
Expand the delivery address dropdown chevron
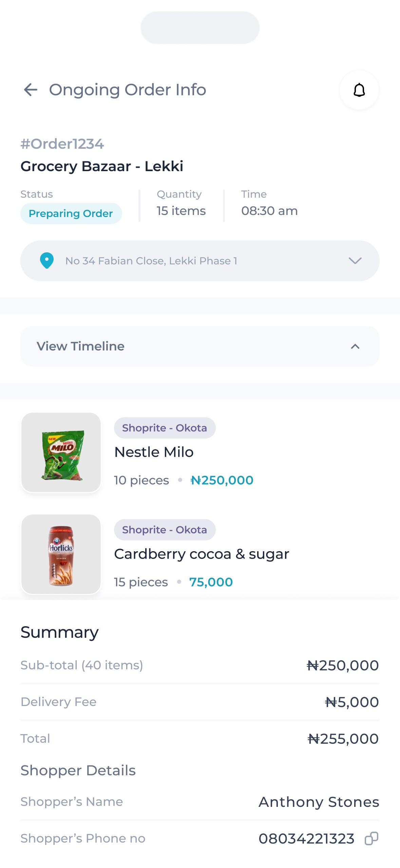(355, 261)
